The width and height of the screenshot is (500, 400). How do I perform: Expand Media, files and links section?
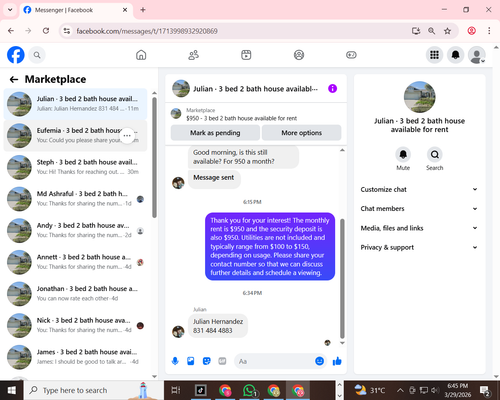[419, 228]
